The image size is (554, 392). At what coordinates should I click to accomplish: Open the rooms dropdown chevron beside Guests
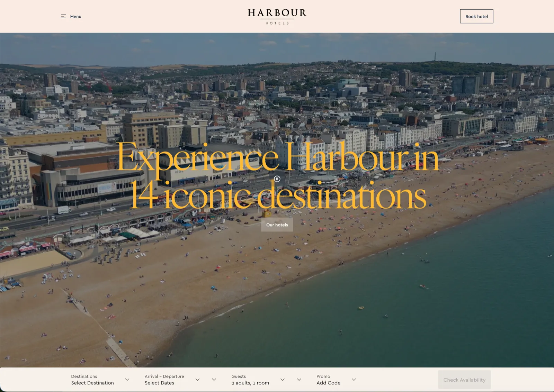point(299,379)
